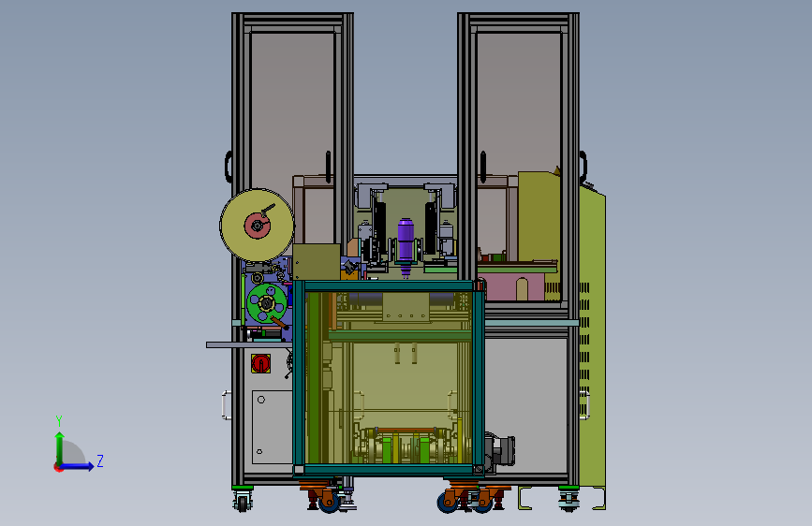Select mounting plate with four holes
The image size is (812, 526).
tap(406, 308)
